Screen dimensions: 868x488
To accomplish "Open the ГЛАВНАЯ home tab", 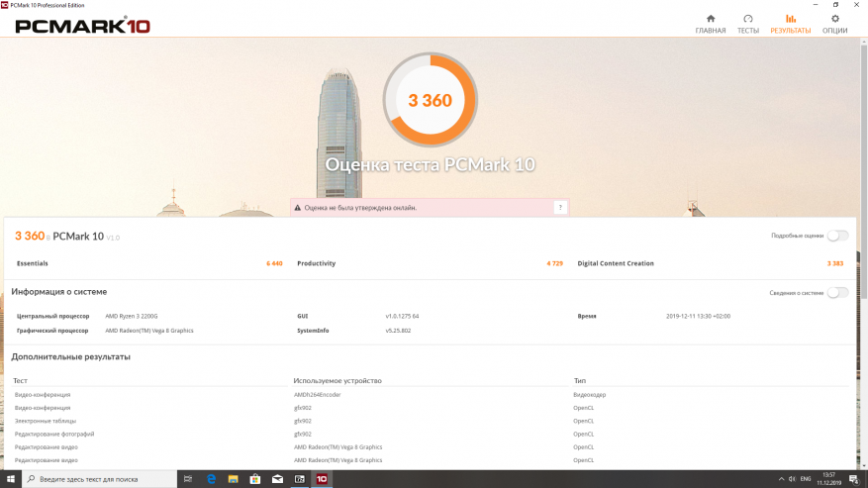I will 711,25.
